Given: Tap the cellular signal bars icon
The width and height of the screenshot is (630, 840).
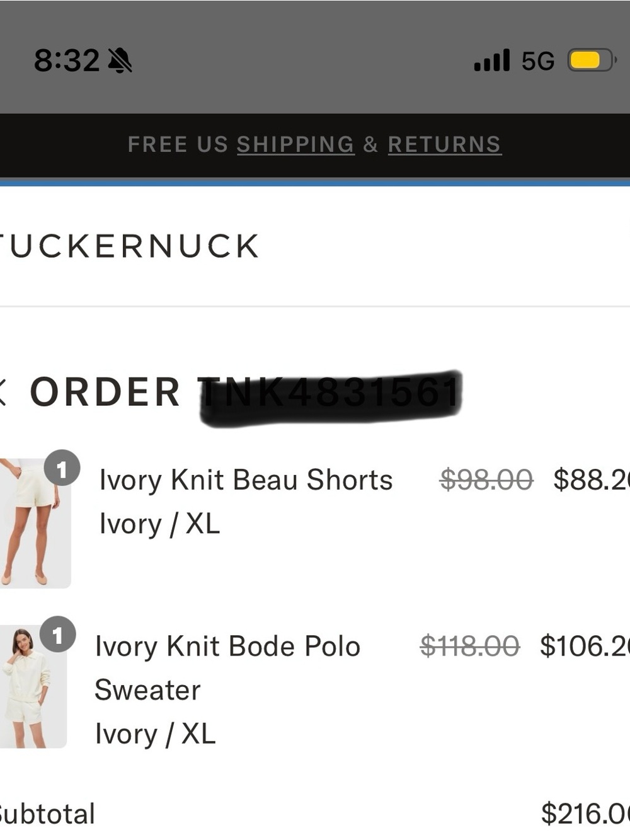Looking at the screenshot, I should [x=492, y=60].
